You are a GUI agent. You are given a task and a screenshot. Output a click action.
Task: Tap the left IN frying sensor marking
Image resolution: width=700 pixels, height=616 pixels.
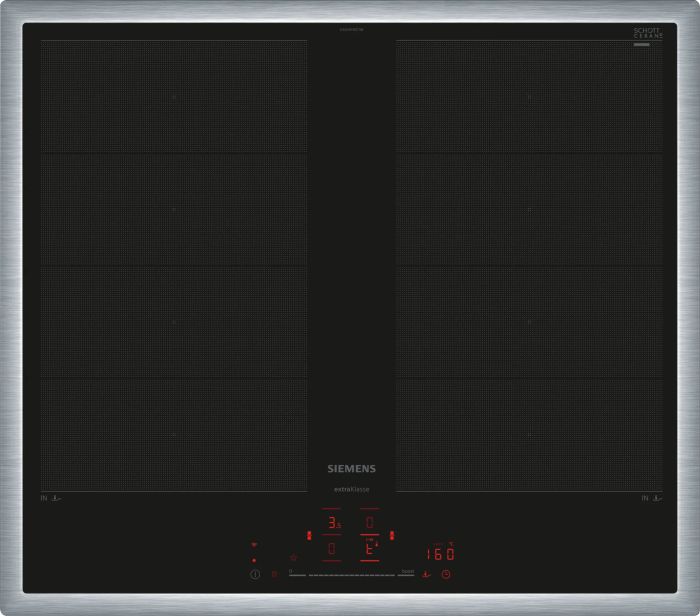[51, 498]
